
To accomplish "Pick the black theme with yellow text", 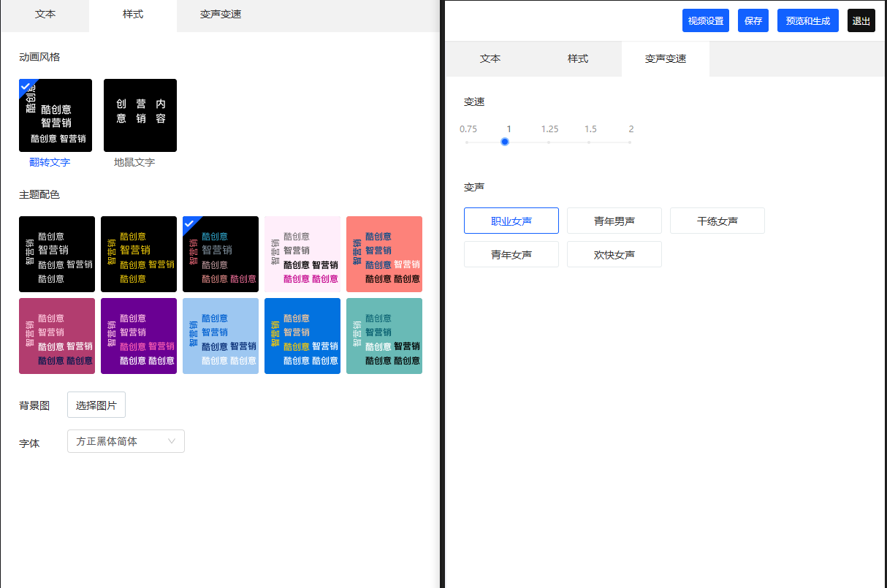I will click(x=139, y=254).
